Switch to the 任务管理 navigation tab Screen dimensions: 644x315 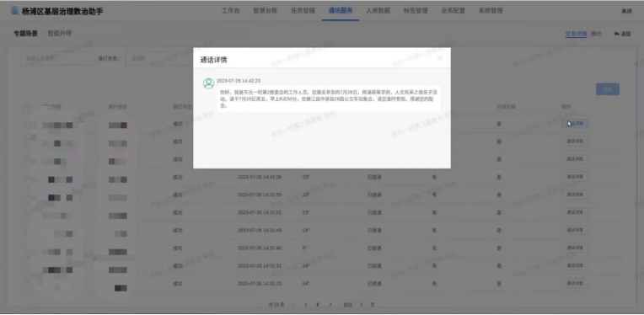[x=303, y=11]
